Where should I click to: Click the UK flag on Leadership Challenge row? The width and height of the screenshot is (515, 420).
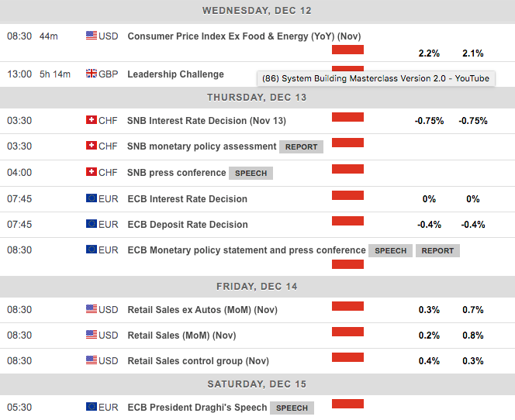92,74
